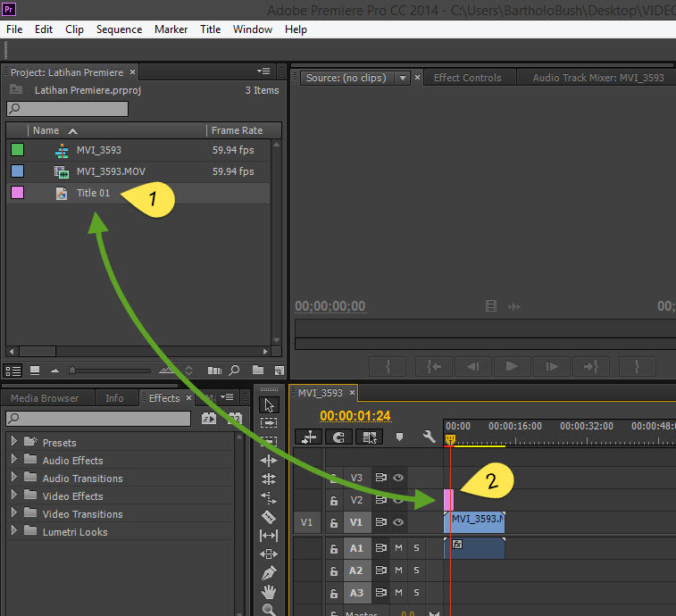Mute track A2
676x616 pixels.
point(398,570)
